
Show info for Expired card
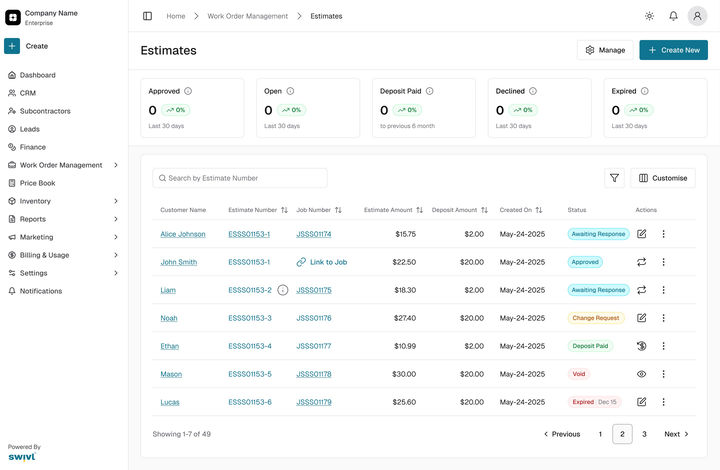point(645,91)
